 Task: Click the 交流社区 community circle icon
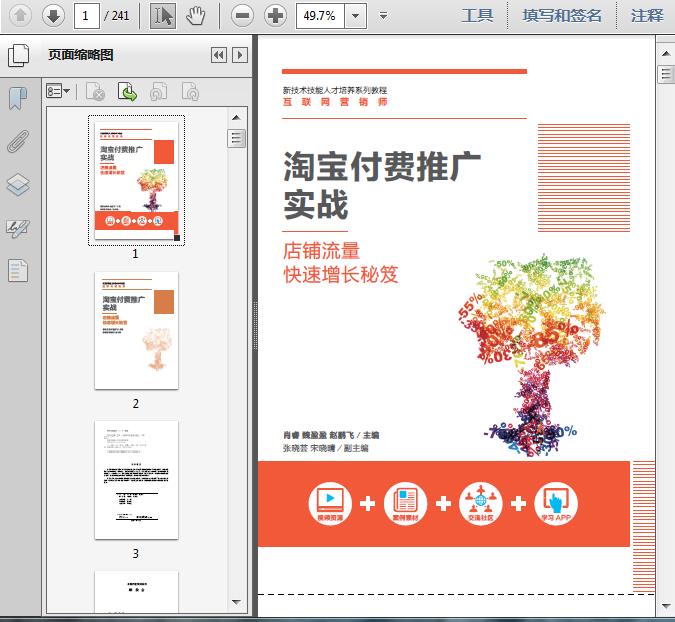(x=481, y=503)
